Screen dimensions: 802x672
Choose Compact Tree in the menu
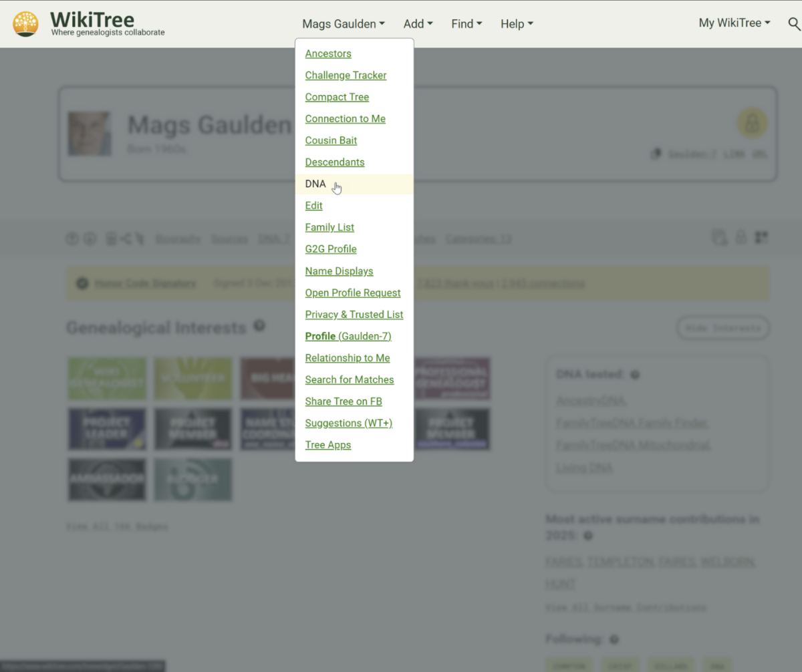coord(337,97)
